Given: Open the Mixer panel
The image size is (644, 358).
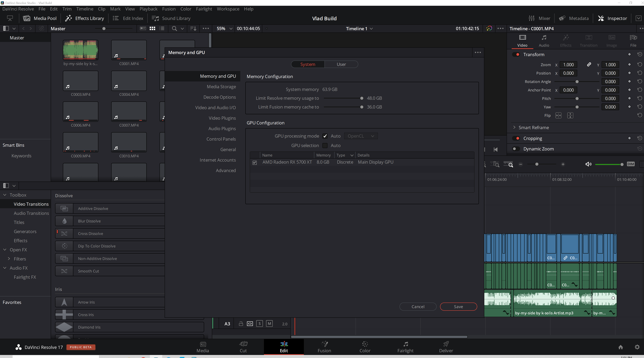Looking at the screenshot, I should click(539, 18).
